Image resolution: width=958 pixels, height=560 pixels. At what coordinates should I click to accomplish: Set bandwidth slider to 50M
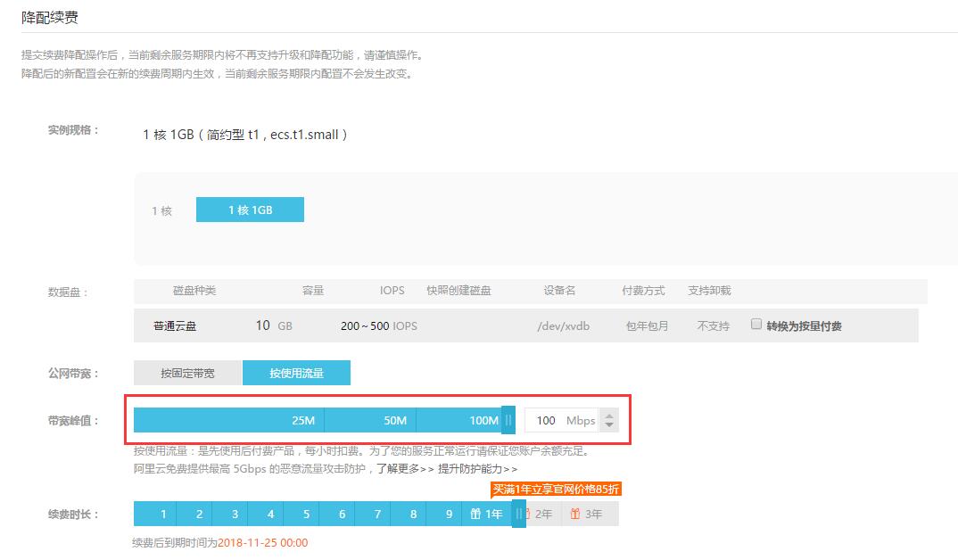click(395, 420)
